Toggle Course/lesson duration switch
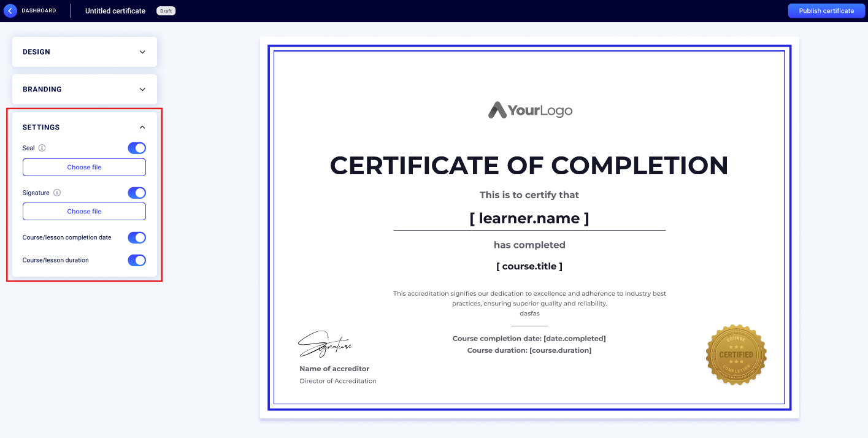This screenshot has height=438, width=868. 137,260
